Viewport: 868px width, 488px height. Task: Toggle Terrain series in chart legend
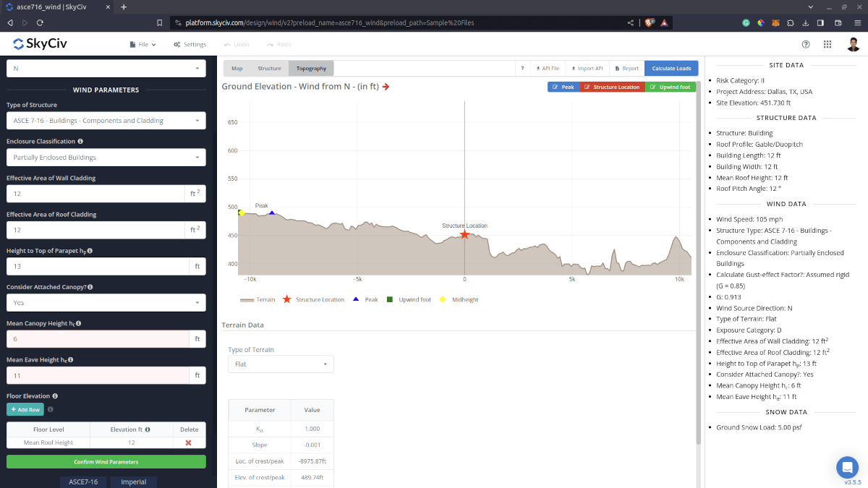pos(258,299)
